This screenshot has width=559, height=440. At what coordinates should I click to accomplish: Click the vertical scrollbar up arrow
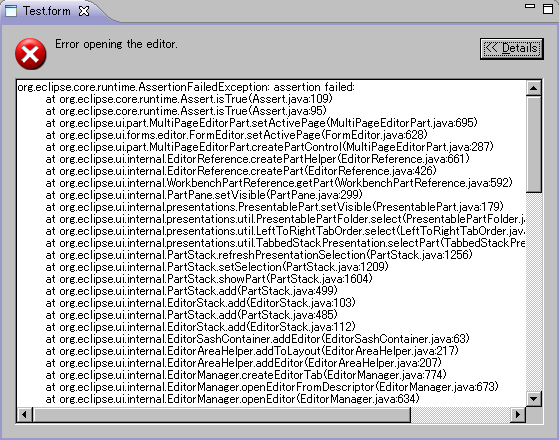[534, 88]
